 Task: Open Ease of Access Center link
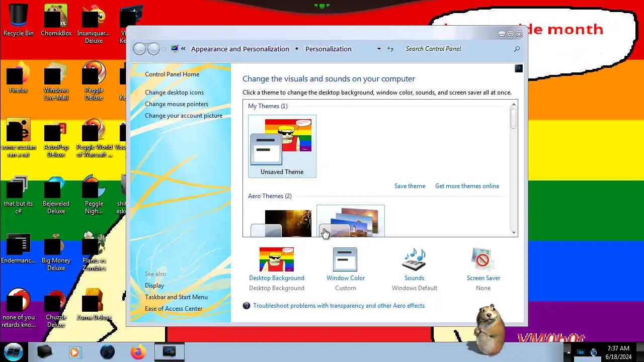[x=174, y=309]
